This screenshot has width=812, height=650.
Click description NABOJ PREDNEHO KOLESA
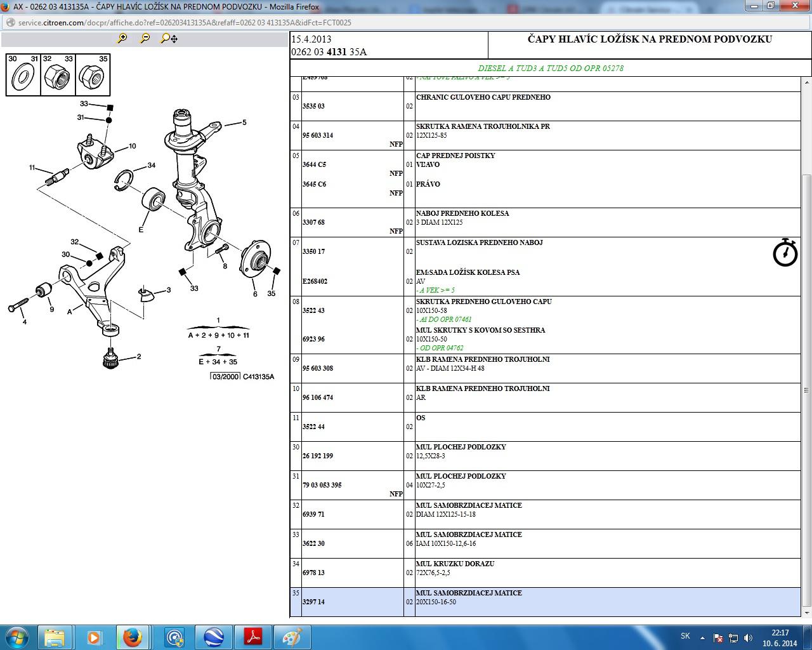[462, 213]
